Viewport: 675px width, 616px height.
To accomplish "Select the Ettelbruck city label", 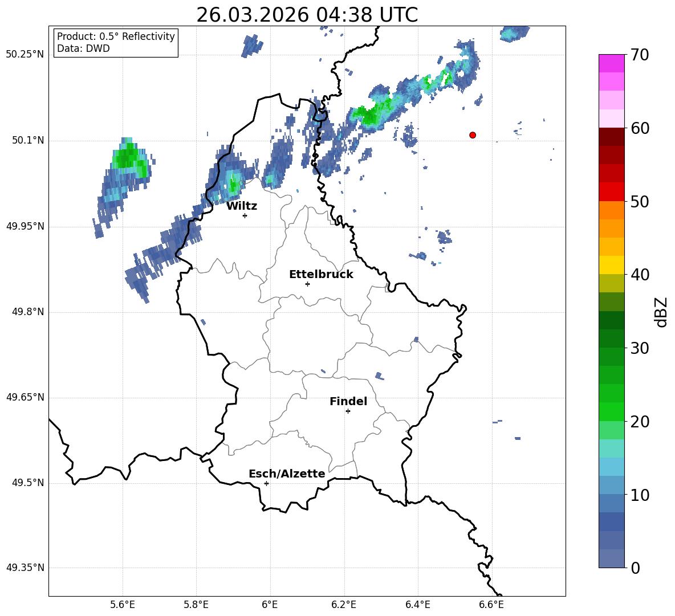I will [321, 275].
